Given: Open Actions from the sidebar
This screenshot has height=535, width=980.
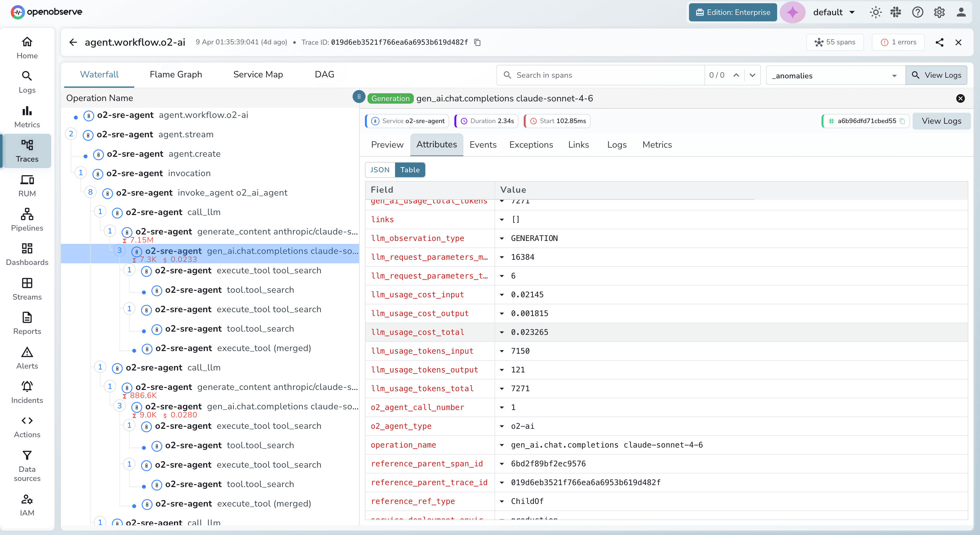Looking at the screenshot, I should click(x=27, y=427).
